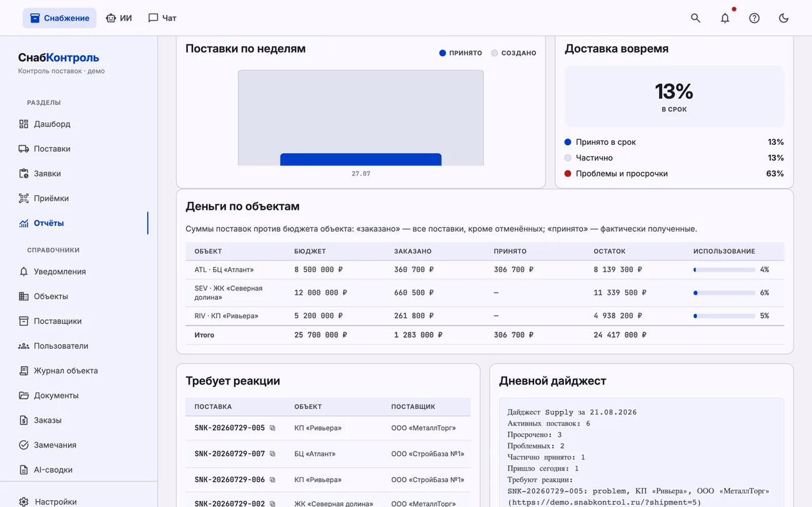Click usage progress bar showing 4%
812x507 pixels.
coord(724,270)
